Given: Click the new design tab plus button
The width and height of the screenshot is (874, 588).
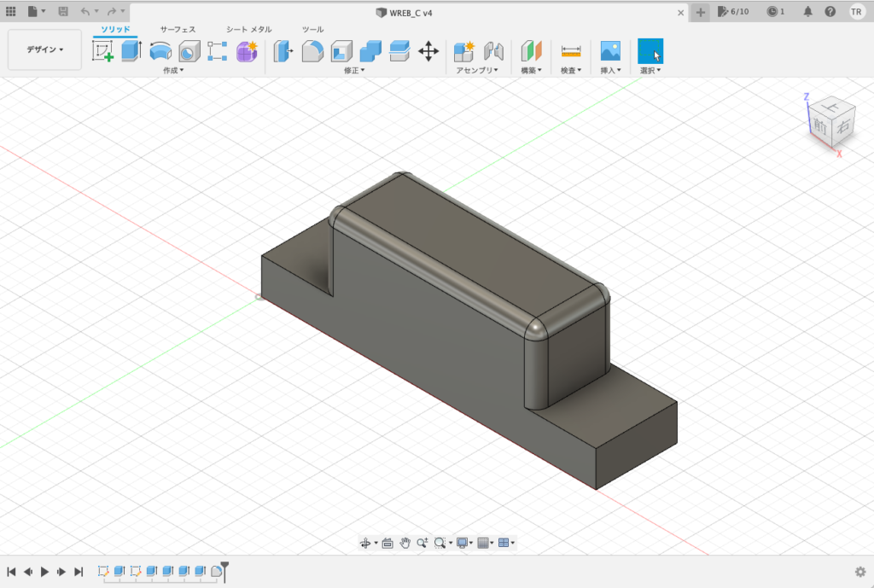Looking at the screenshot, I should [701, 12].
